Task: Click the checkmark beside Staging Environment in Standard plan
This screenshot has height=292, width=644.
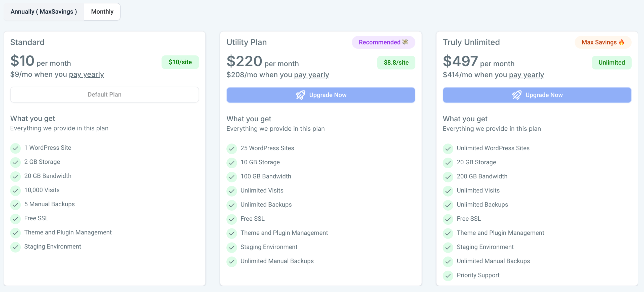Action: coord(15,247)
